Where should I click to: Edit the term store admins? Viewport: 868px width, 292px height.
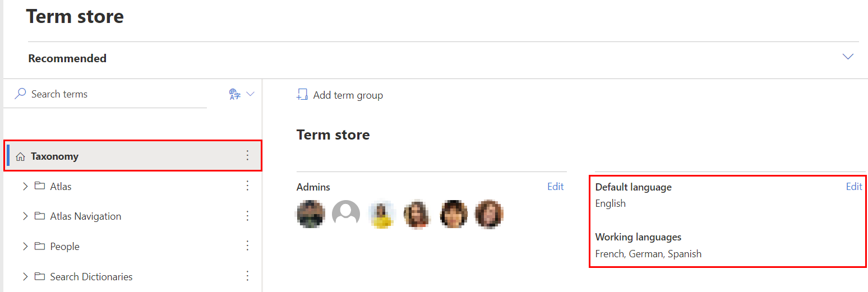(555, 187)
